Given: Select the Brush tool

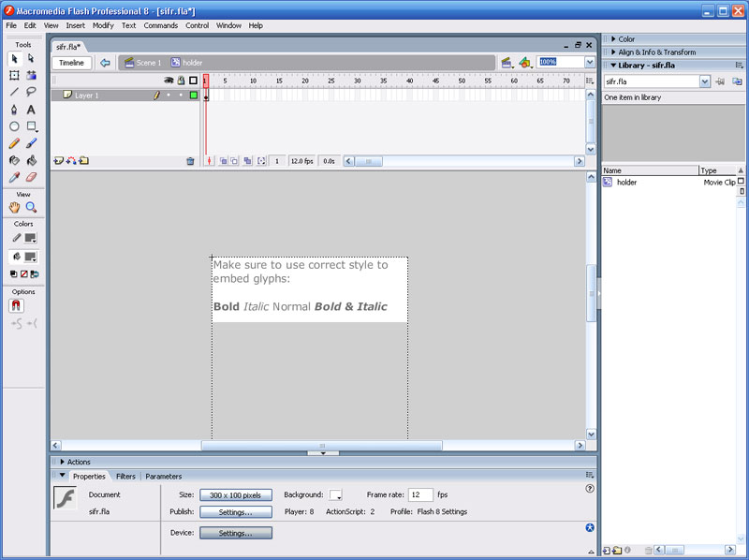Looking at the screenshot, I should pos(31,143).
